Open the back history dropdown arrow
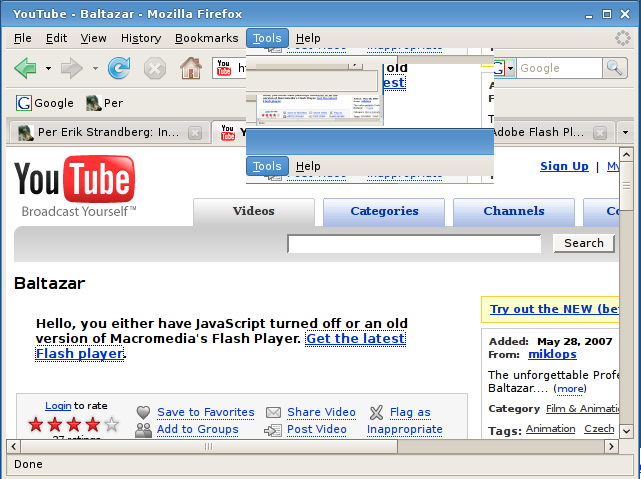Viewport: 641px width, 479px height. point(48,68)
